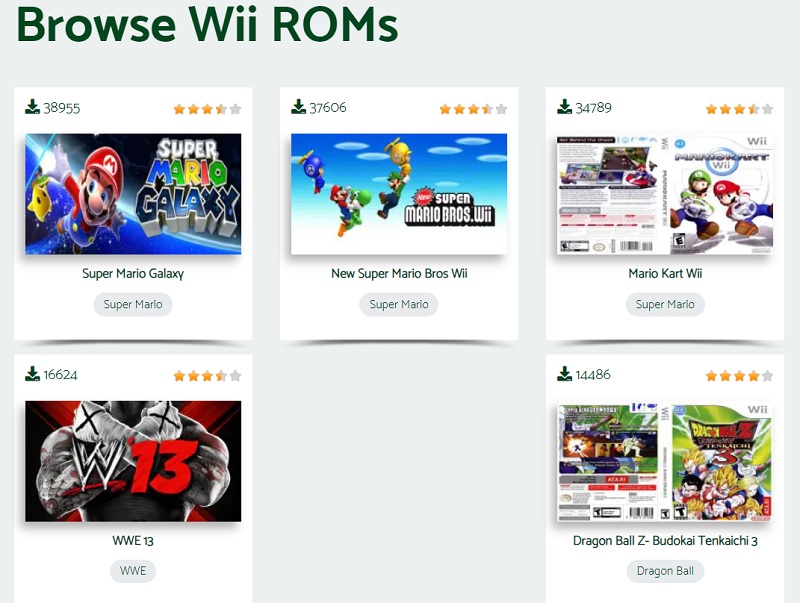
Task: Click the New Super Mario Bros Wii title
Action: (x=399, y=273)
